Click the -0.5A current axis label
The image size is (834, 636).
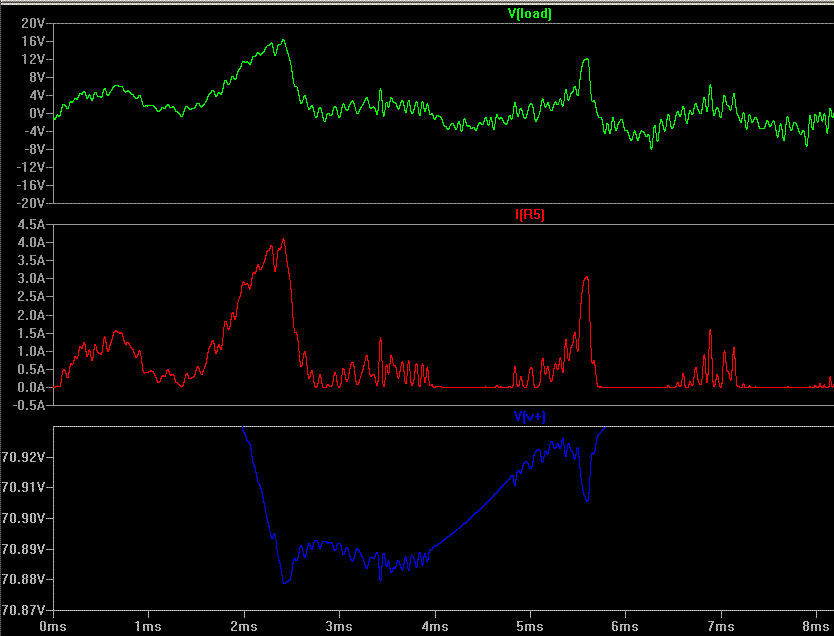click(x=29, y=406)
